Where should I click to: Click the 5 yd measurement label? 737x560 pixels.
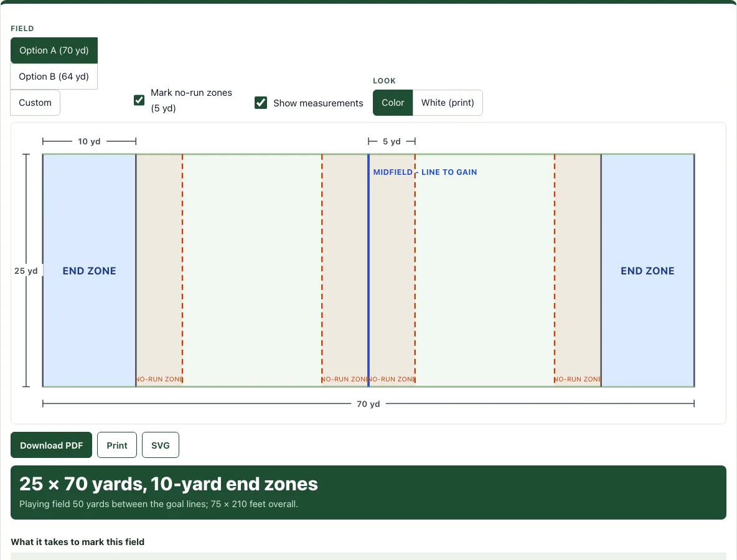pyautogui.click(x=392, y=141)
